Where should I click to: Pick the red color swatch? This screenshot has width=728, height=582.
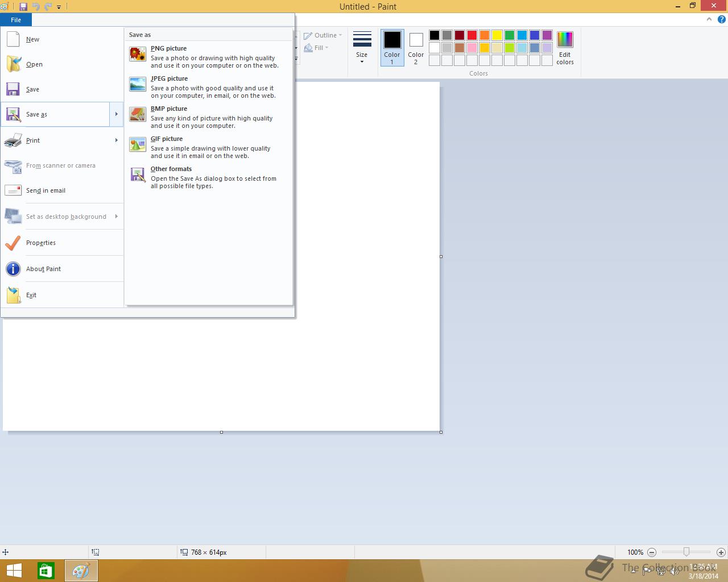click(472, 35)
